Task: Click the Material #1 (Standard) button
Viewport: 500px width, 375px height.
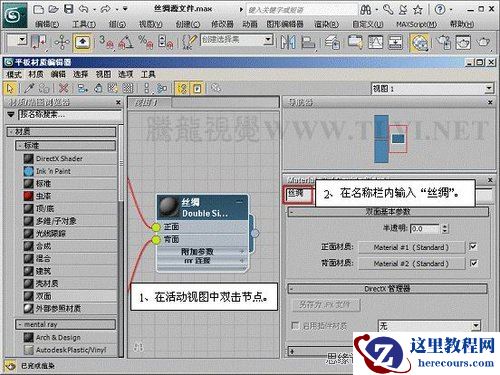Action: coord(411,247)
